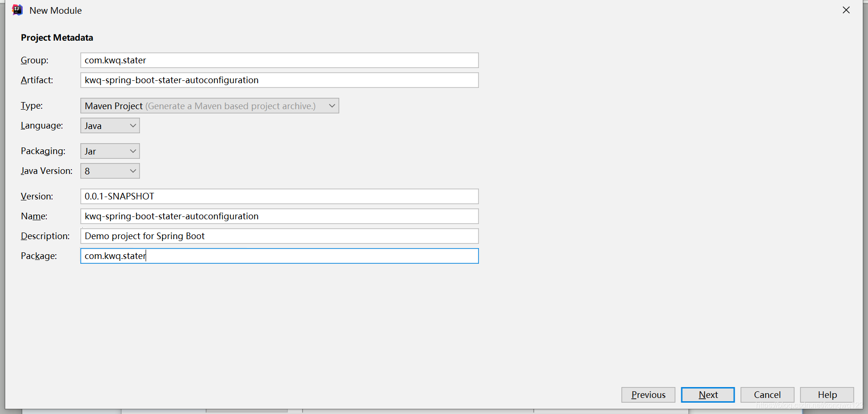
Task: Select the Language: label
Action: pos(42,125)
